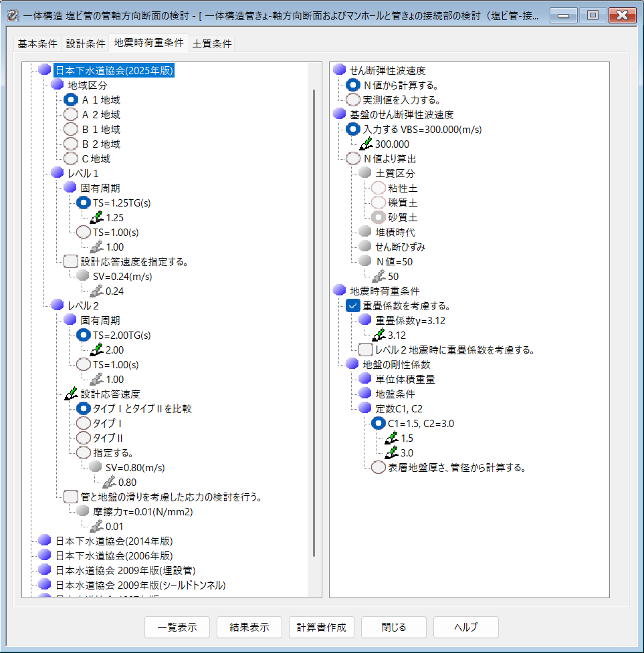
Task: Enable 設計応答速度を指定する checkbox
Action: 71,261
